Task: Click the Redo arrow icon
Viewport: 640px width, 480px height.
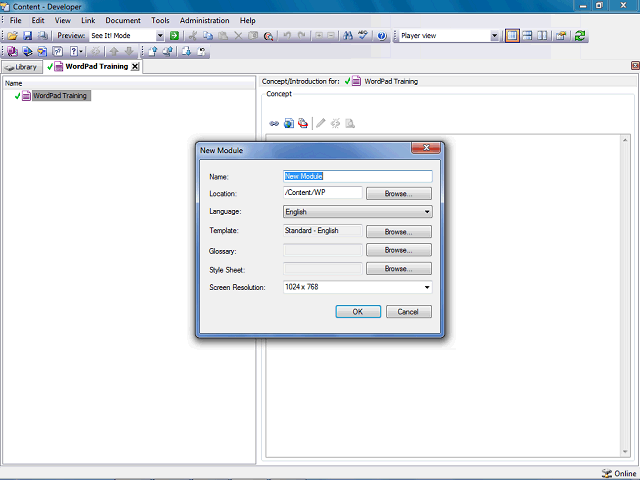Action: (x=302, y=36)
